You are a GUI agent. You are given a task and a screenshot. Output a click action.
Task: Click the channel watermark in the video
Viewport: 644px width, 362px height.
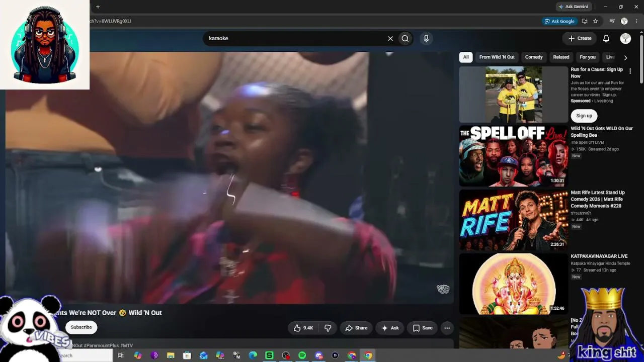click(443, 289)
